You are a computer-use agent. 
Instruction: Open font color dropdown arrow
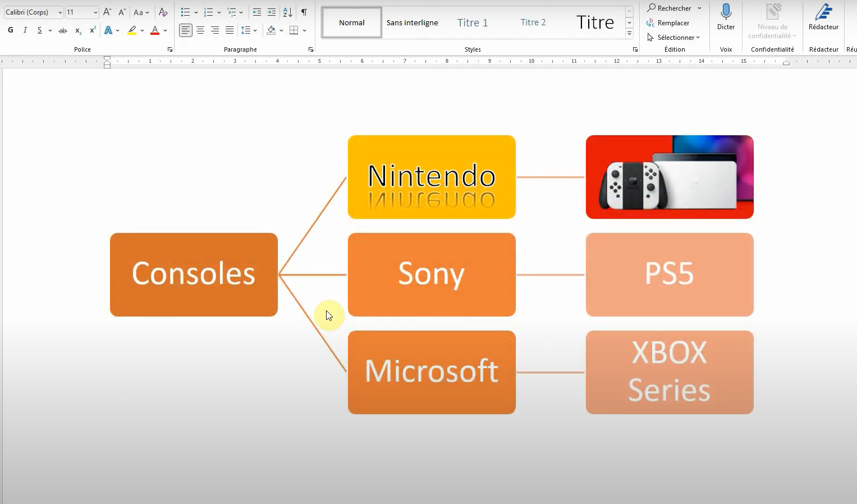pyautogui.click(x=166, y=30)
